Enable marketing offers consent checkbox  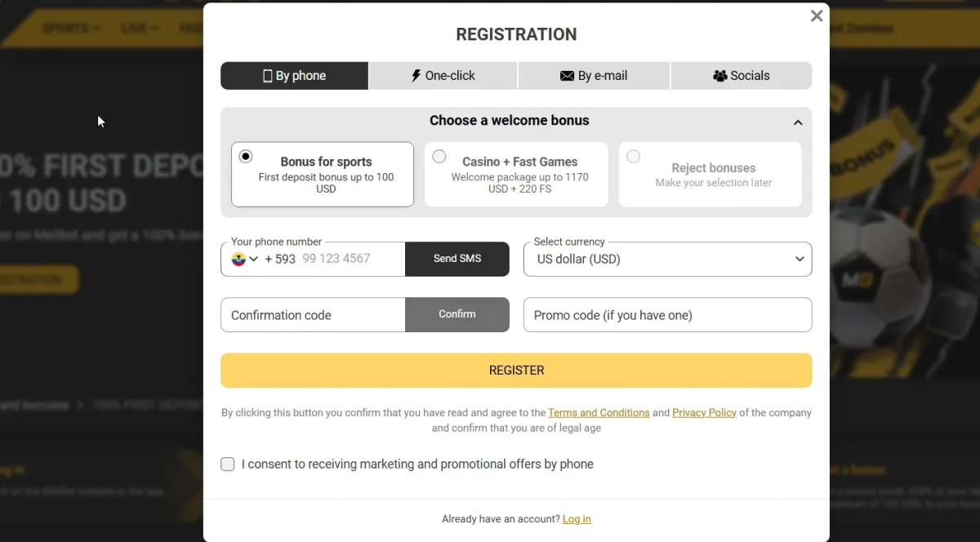[228, 464]
